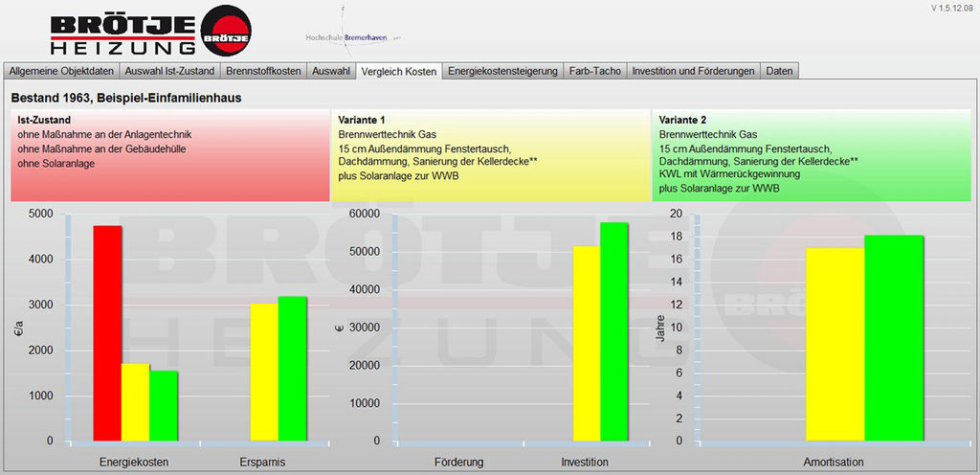The width and height of the screenshot is (980, 475).
Task: Click the Förderung axis label
Action: pyautogui.click(x=458, y=463)
